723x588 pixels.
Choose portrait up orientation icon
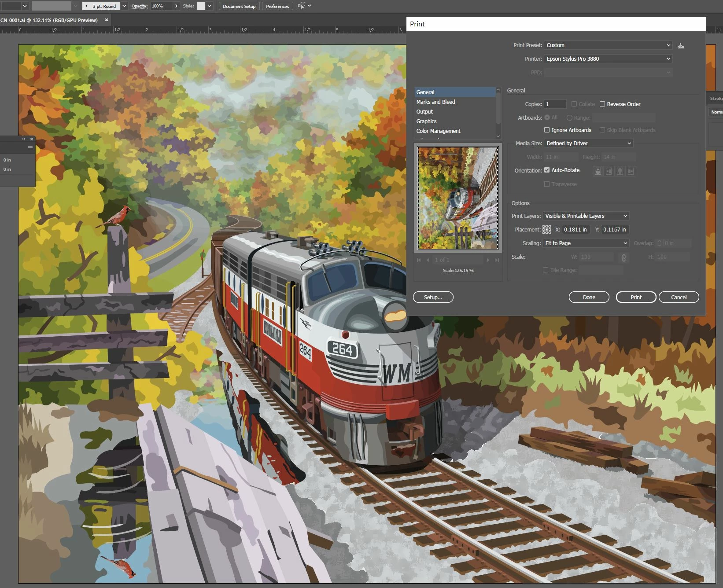click(598, 171)
